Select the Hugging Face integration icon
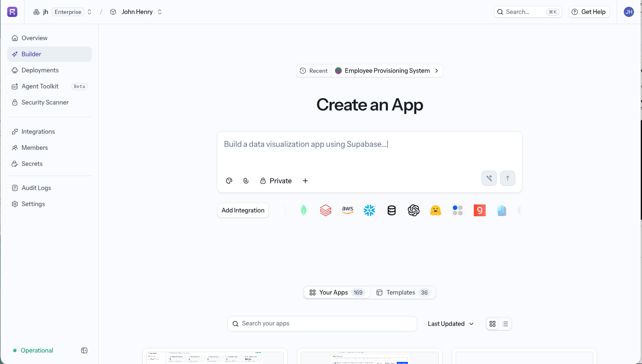This screenshot has height=364, width=642. (x=436, y=210)
